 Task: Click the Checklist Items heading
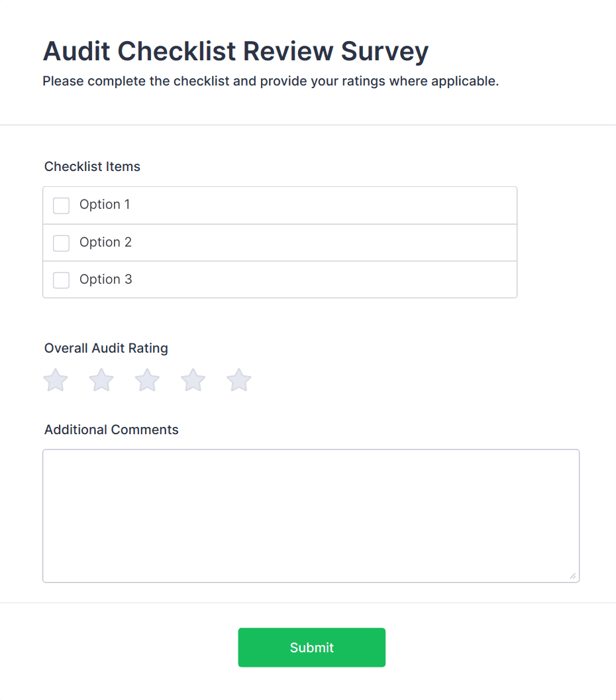[92, 166]
